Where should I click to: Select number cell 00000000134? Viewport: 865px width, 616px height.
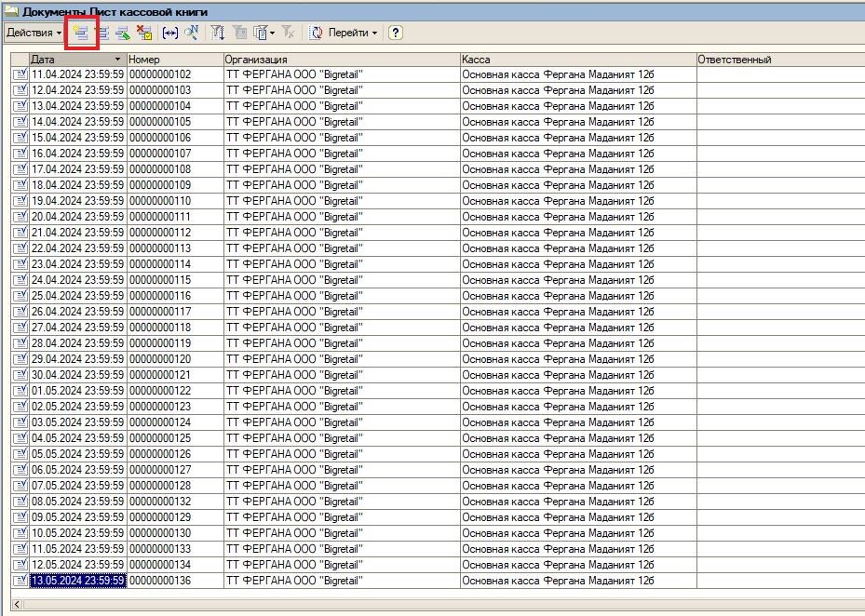tap(175, 565)
